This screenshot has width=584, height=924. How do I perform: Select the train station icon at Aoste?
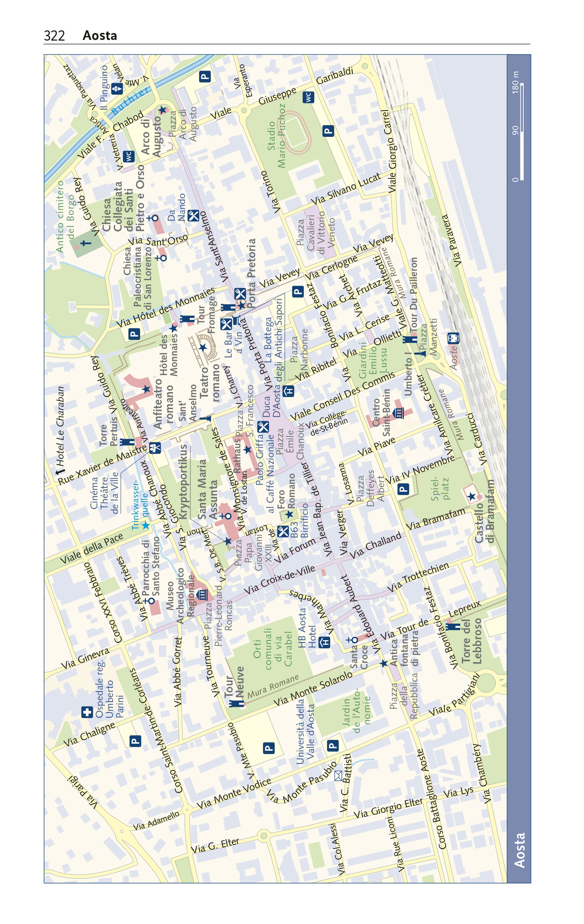[453, 338]
